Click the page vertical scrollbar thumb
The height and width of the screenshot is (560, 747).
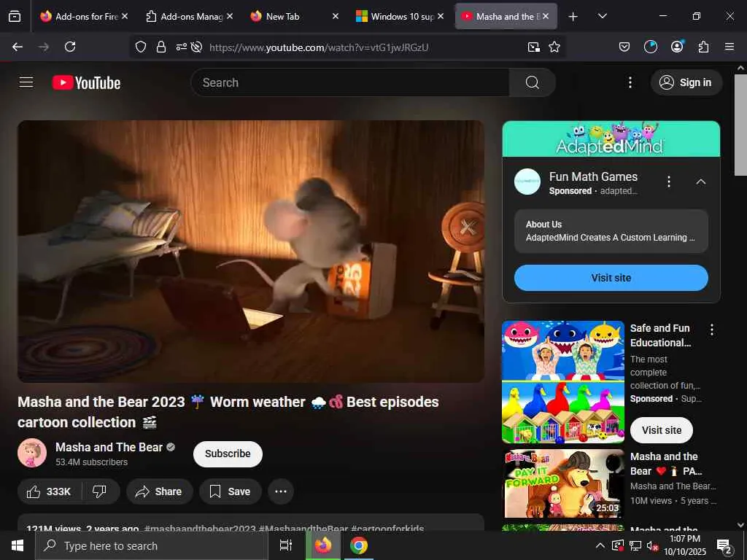(741, 125)
